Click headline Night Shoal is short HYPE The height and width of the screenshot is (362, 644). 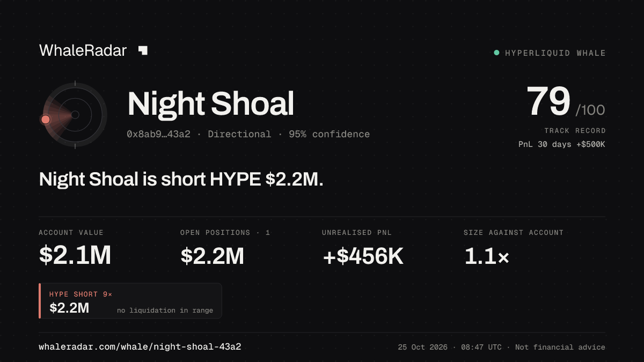coord(181,179)
